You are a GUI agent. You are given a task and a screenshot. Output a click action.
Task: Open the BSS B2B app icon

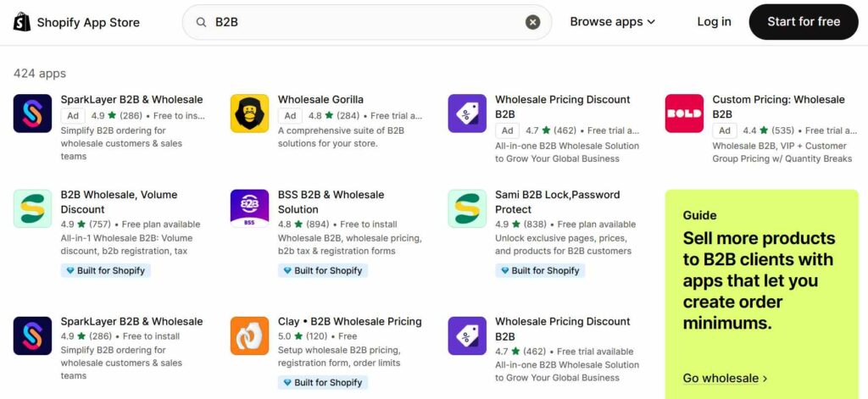[x=250, y=208]
